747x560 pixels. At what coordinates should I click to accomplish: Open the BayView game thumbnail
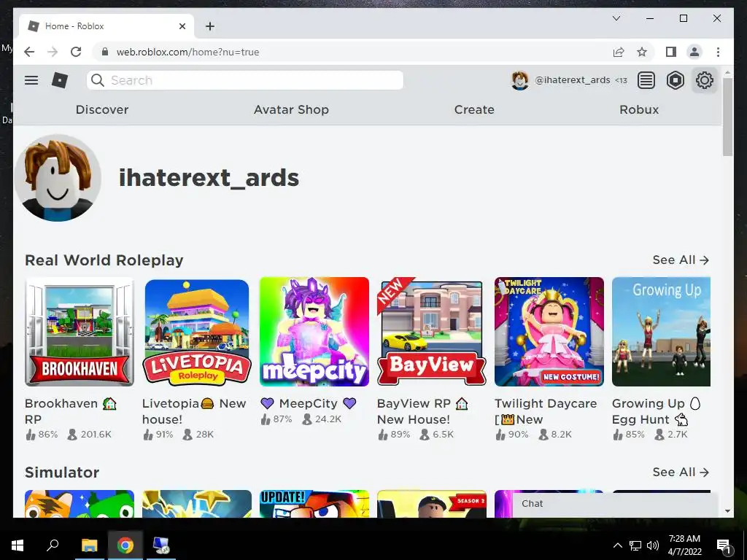coord(432,332)
